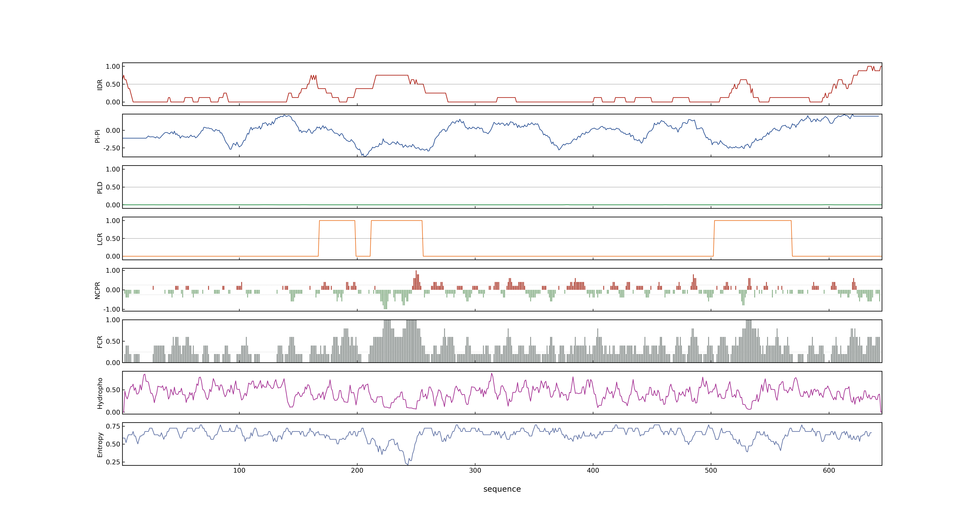Click x-axis tick label 200

[x=357, y=470]
